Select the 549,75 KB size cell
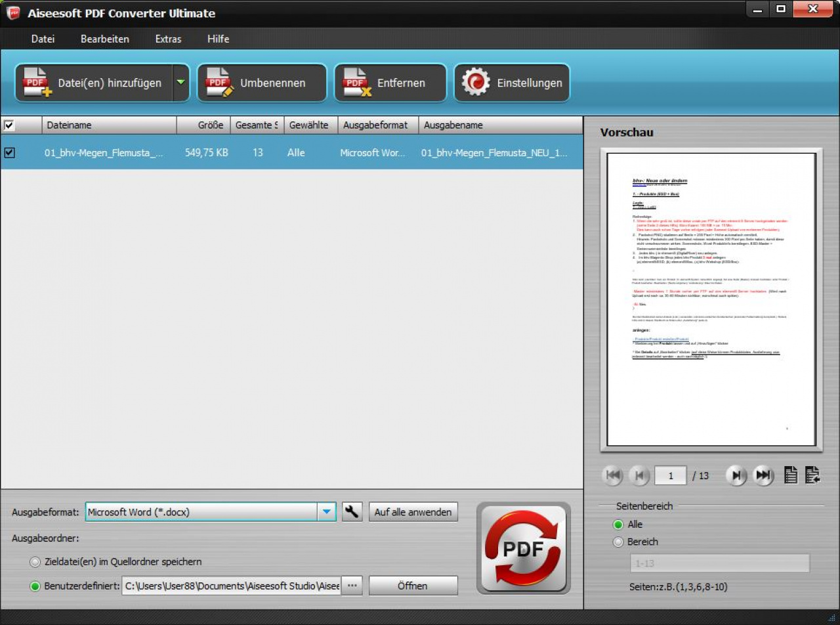 click(x=207, y=152)
